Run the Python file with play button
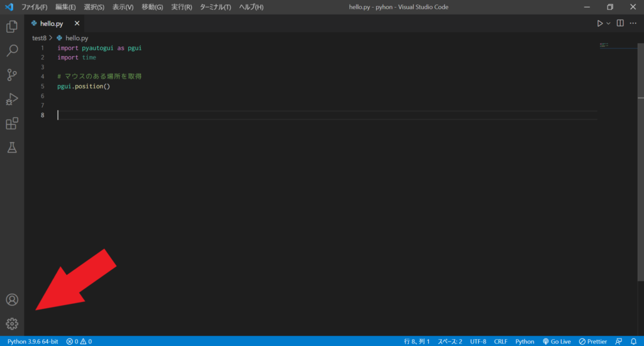644x346 pixels. (x=599, y=23)
